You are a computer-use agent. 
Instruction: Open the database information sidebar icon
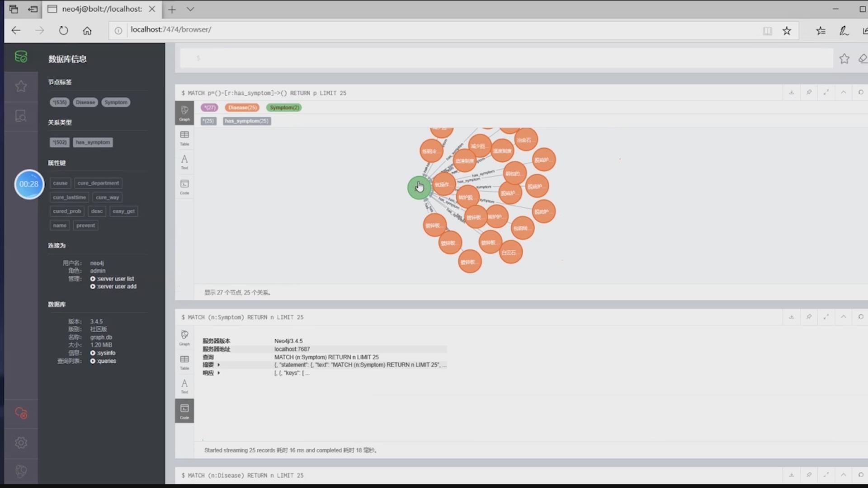tap(21, 57)
